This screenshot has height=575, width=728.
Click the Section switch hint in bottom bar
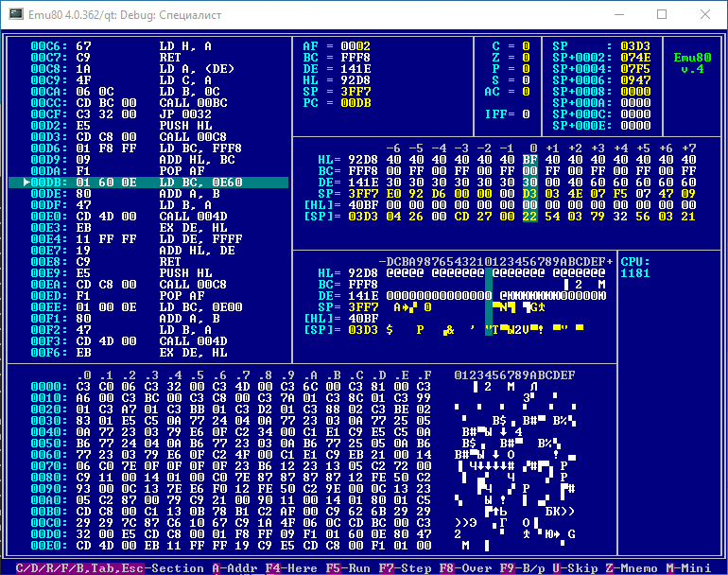(104, 568)
